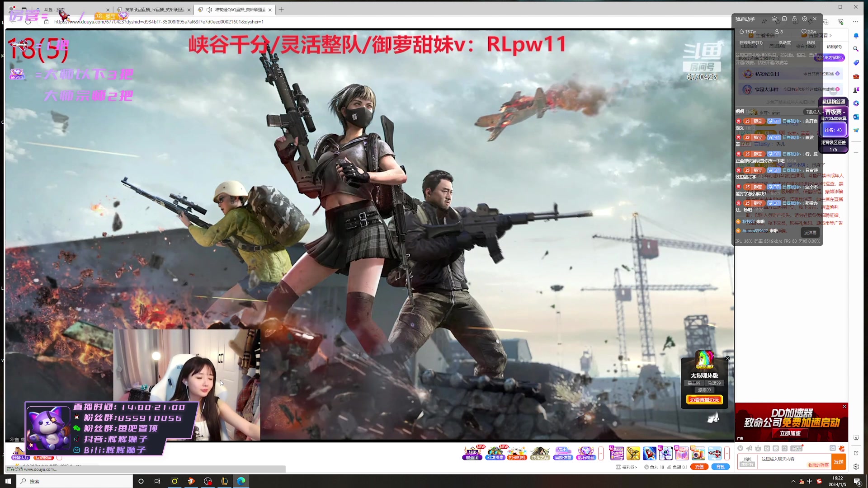
Task: Open the 背包 backpack button
Action: [x=721, y=467]
